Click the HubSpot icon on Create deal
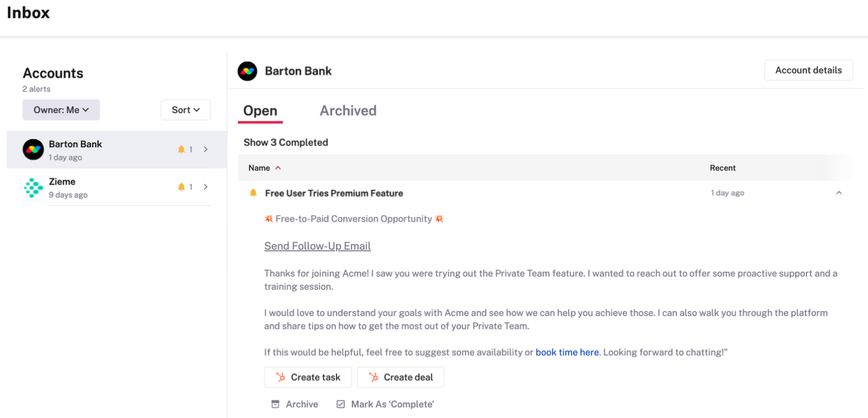This screenshot has width=868, height=418. pos(374,377)
